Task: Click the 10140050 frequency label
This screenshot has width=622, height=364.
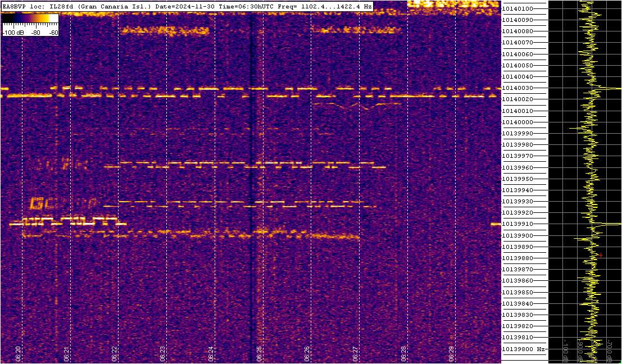Action: coord(517,65)
